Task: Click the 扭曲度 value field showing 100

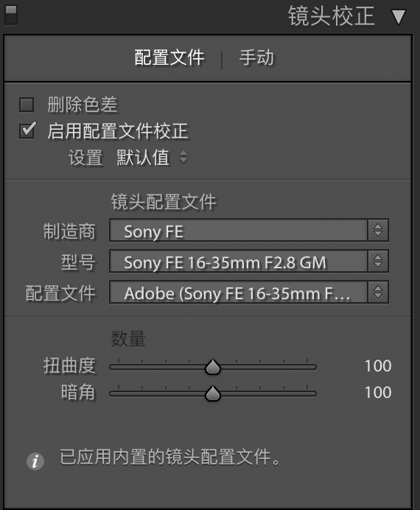Action: [378, 366]
